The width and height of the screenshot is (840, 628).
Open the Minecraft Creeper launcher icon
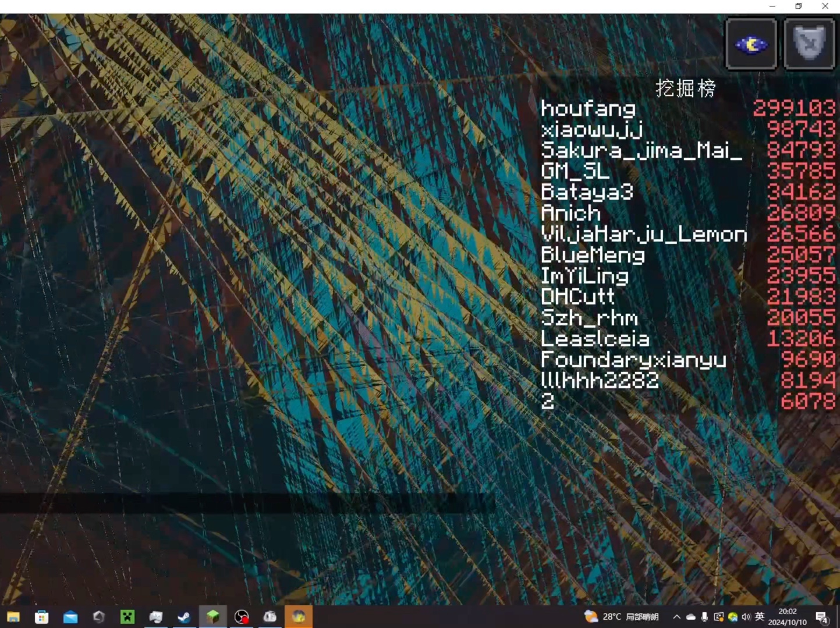pyautogui.click(x=127, y=617)
